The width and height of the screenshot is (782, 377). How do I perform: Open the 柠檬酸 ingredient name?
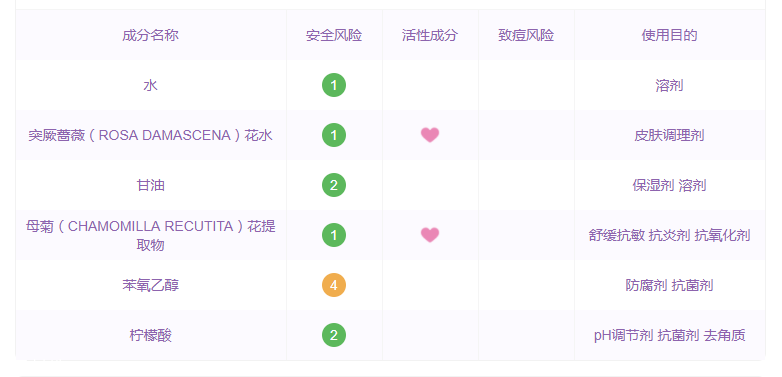[150, 335]
